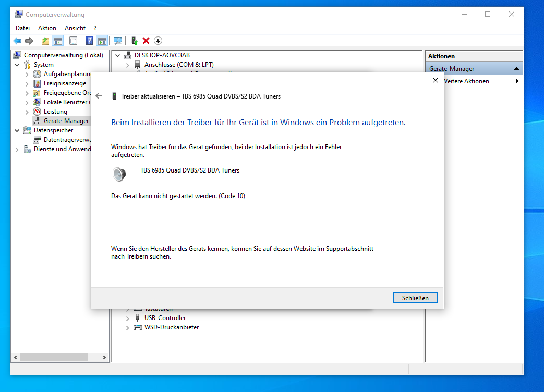
Task: Click the Code 10 error message text
Action: pos(178,196)
